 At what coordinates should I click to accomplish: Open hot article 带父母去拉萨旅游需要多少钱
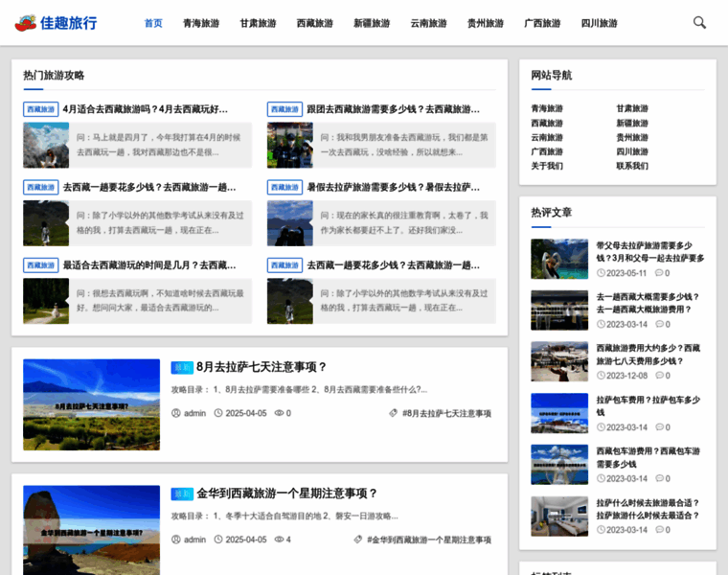650,252
